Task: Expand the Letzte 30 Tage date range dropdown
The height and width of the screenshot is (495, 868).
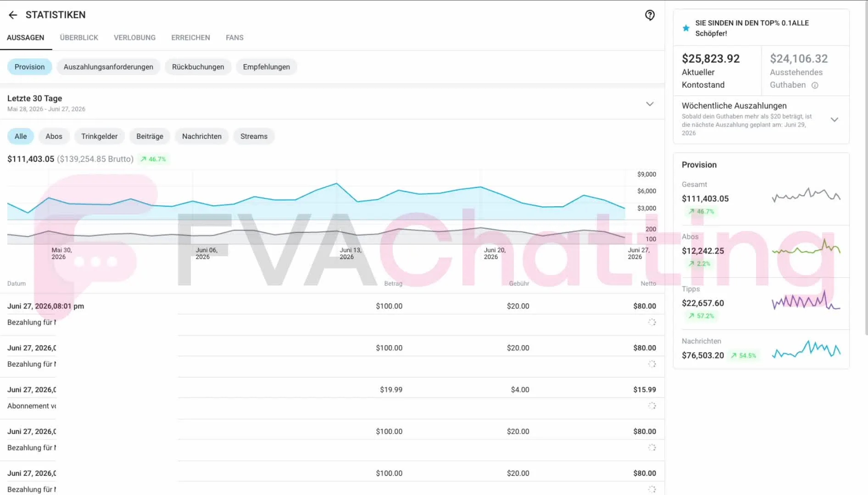Action: [650, 104]
